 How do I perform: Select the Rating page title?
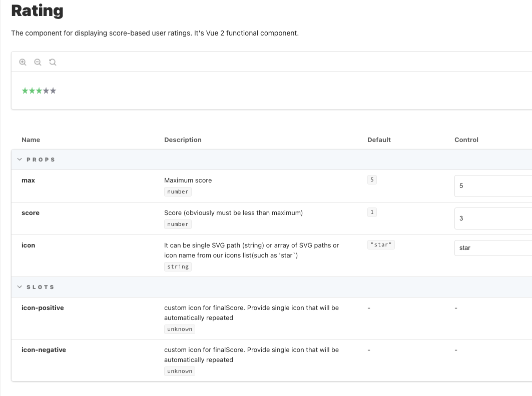(x=37, y=10)
